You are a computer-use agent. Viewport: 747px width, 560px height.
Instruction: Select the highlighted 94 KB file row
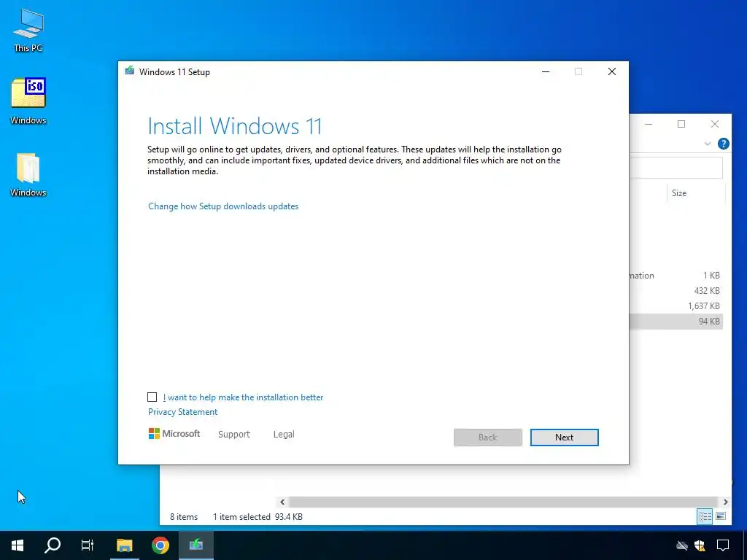676,322
